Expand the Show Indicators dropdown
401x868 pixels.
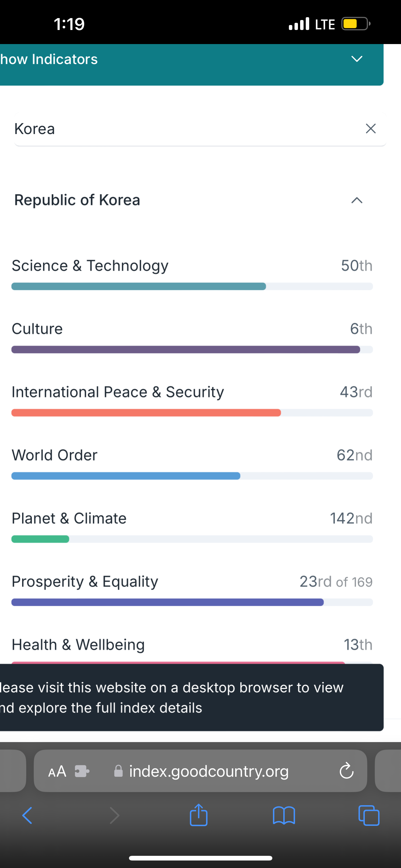click(x=191, y=60)
